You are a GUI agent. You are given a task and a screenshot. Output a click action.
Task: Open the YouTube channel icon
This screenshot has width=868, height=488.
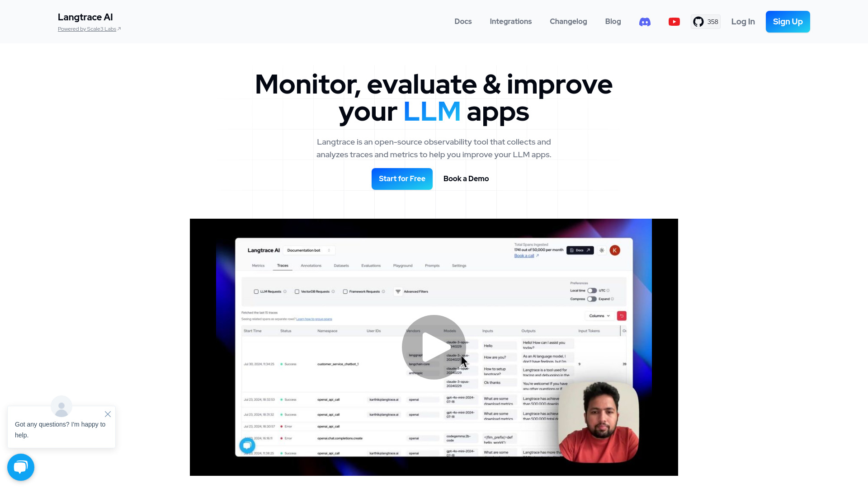[x=674, y=22]
